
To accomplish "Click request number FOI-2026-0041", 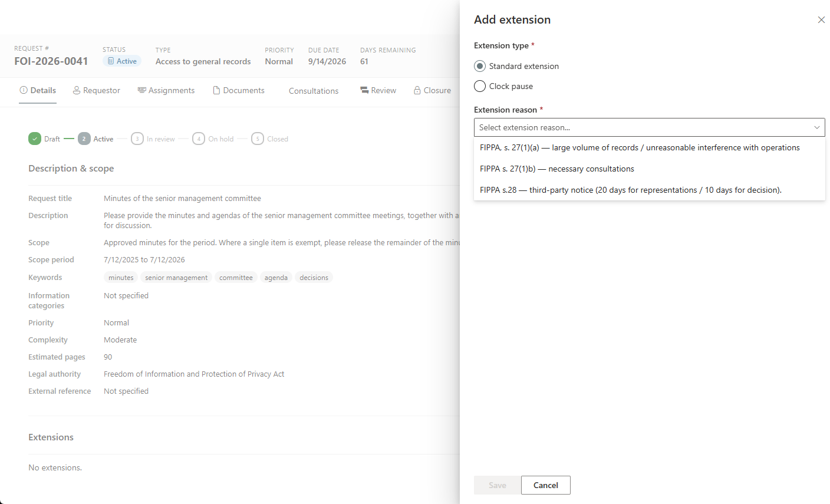I will [x=51, y=61].
